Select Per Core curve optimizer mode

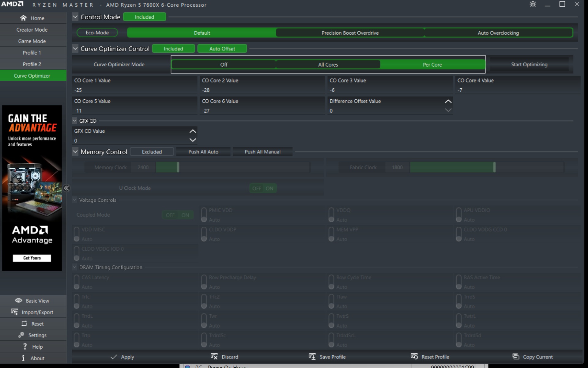tap(432, 65)
